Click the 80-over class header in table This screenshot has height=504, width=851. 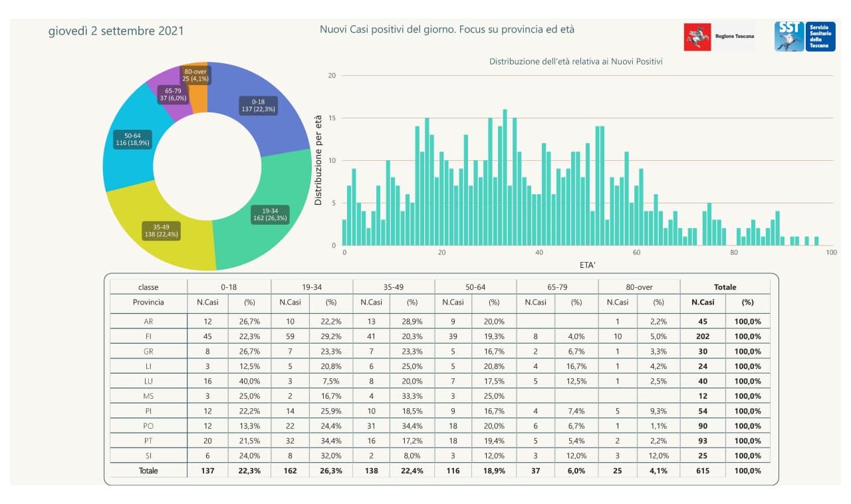click(639, 287)
